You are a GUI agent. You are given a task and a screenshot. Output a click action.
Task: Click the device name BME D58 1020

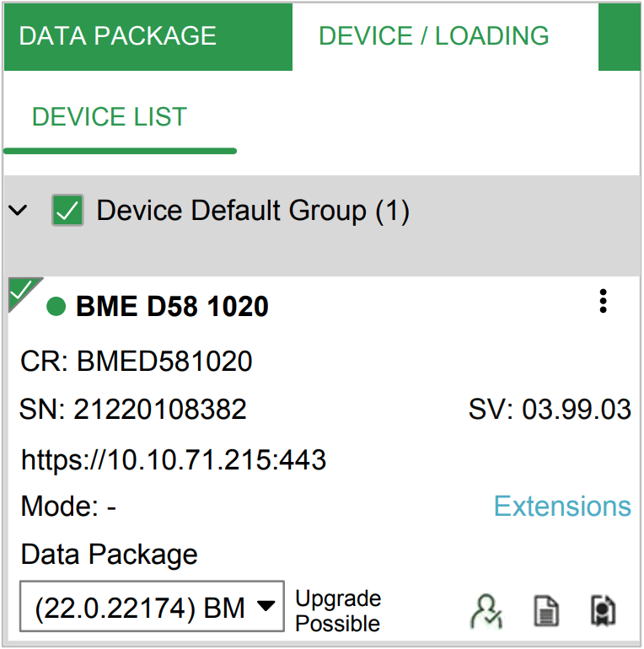(x=172, y=306)
